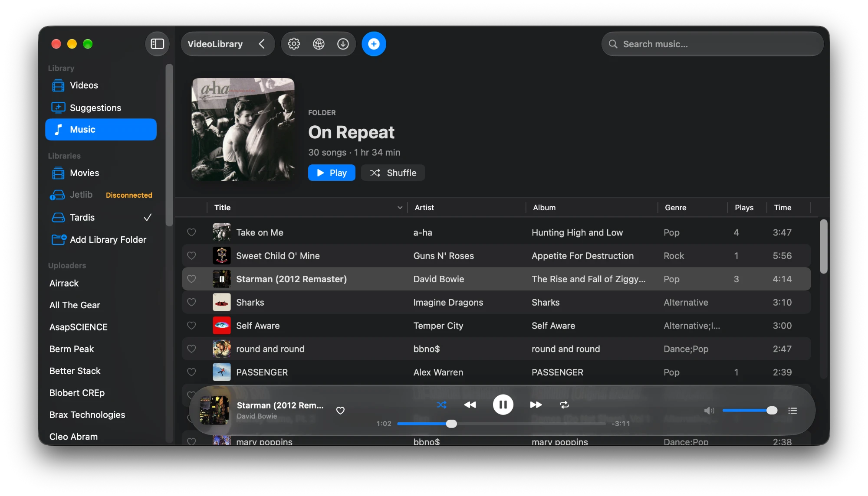Focus the Search music field
The height and width of the screenshot is (496, 868).
point(712,44)
